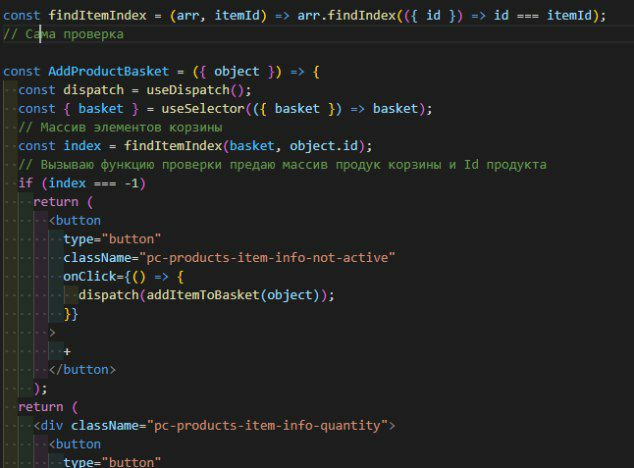Click the string 'pc-products-item-info-not-active'
634x468 pixels.
267,257
